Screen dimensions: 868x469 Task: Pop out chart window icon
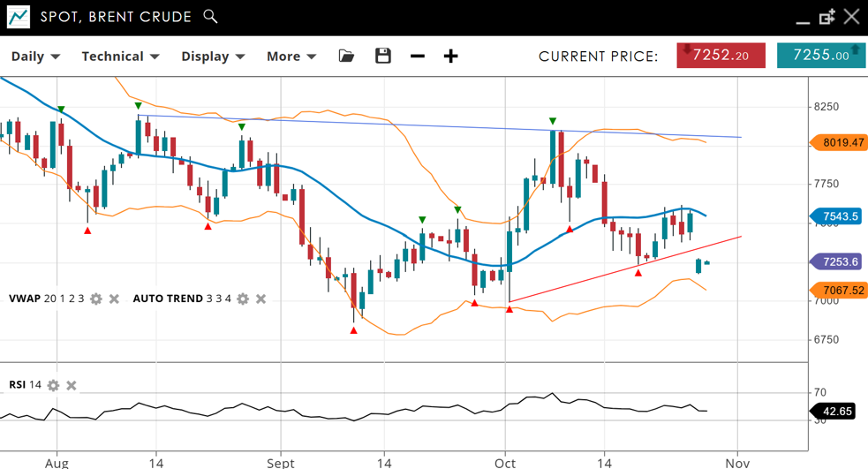826,17
